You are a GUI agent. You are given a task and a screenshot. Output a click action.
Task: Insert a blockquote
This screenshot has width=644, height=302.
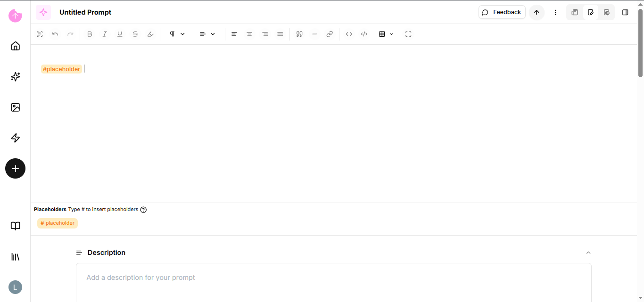[x=299, y=34]
